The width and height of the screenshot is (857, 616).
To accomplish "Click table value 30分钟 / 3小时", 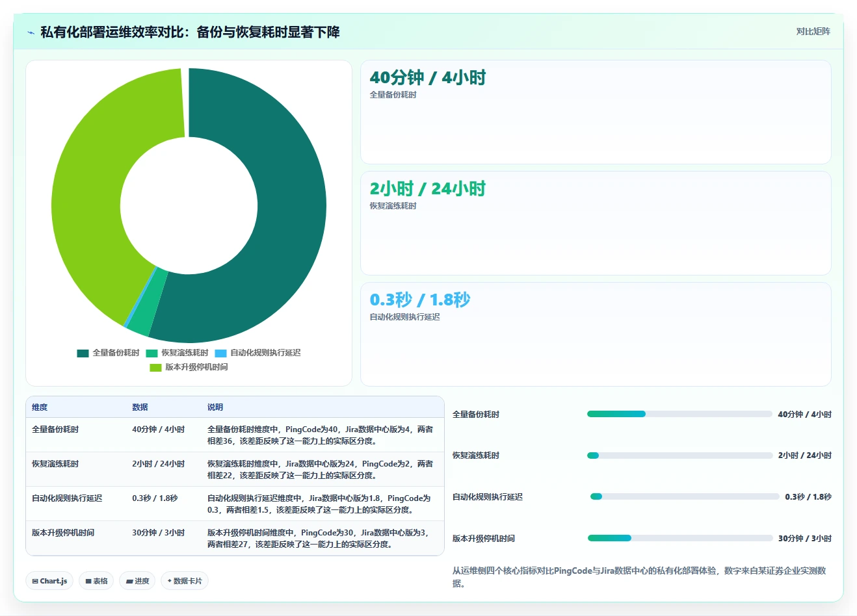I will 158,533.
